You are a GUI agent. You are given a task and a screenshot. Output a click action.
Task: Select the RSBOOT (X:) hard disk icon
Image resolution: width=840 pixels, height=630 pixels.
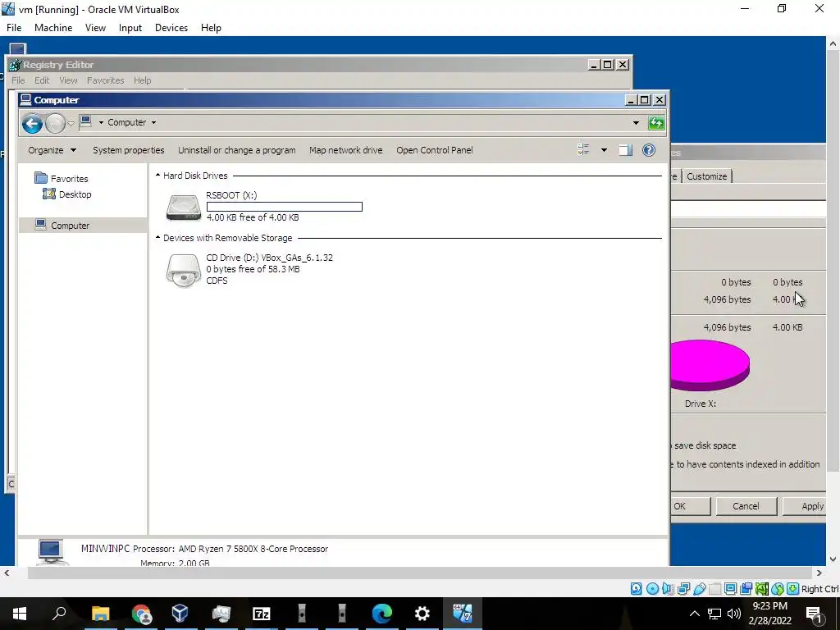pos(183,207)
